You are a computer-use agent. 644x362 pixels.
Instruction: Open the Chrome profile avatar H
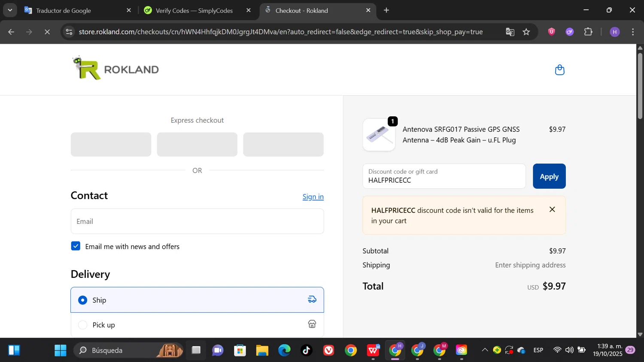coord(615,32)
